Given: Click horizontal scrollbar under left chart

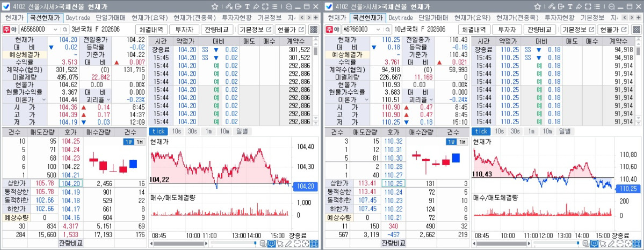Looking at the screenshot, I should coord(179,244).
